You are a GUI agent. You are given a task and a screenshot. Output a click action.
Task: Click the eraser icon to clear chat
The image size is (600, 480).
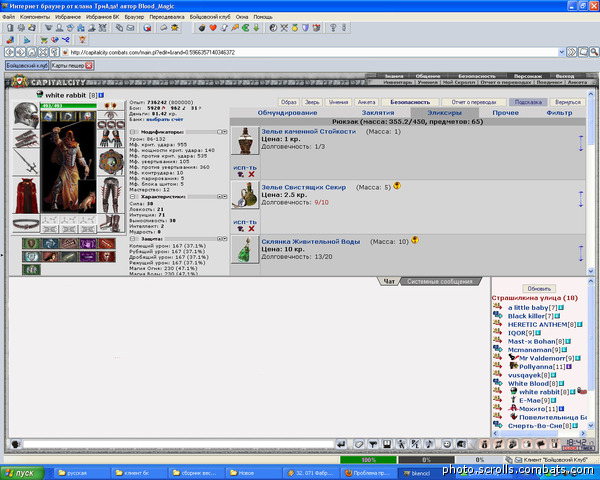[359, 444]
